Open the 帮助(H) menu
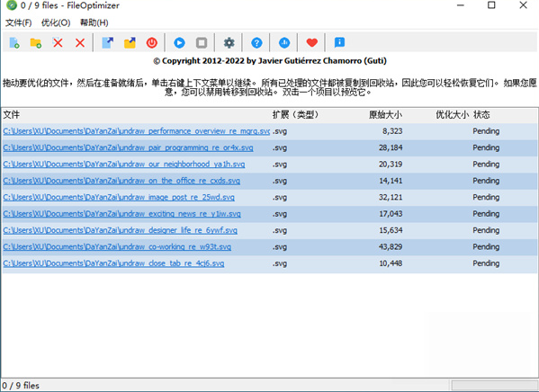 94,22
